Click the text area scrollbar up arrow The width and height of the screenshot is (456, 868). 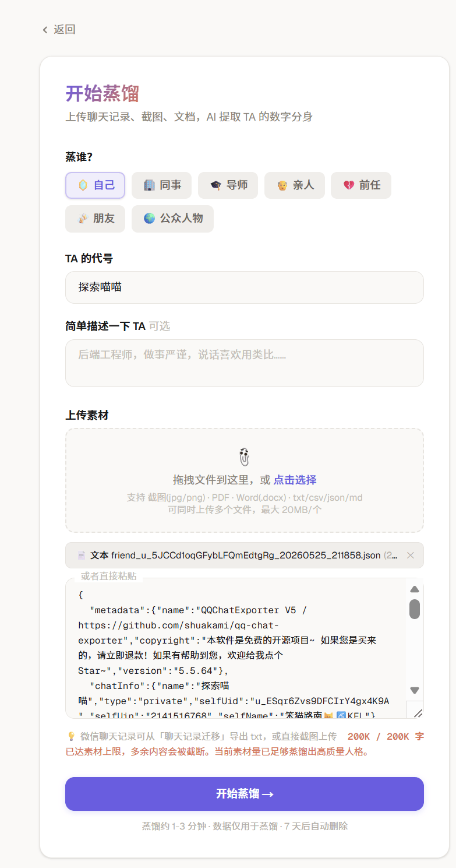[x=415, y=589]
